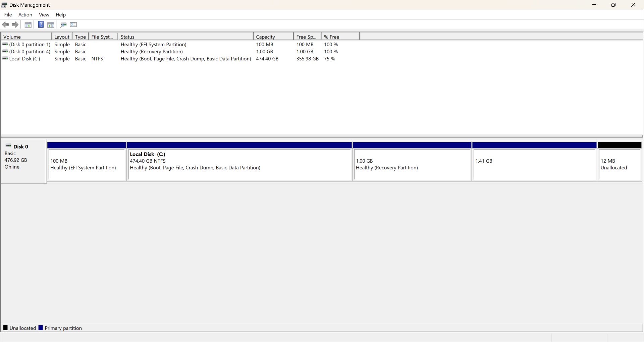This screenshot has height=342, width=644.
Task: Open the File menu
Action: 8,15
